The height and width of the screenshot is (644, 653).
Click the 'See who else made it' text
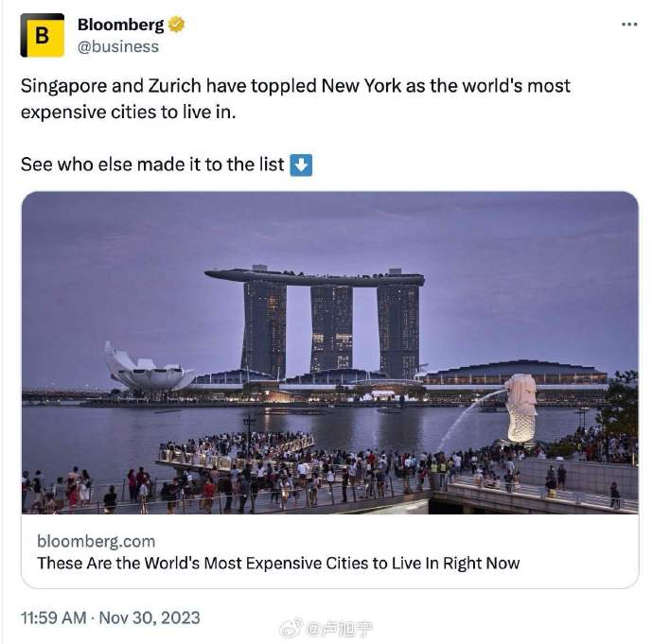(x=152, y=165)
